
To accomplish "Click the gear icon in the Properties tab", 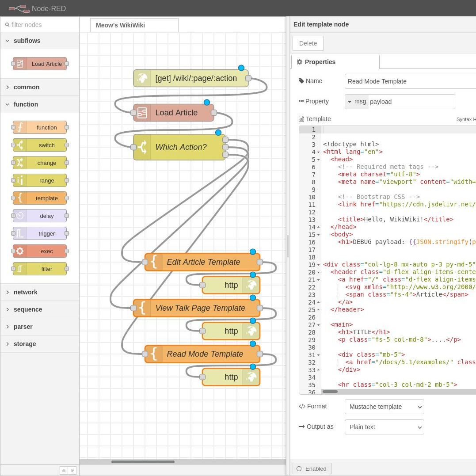I will coord(299,62).
